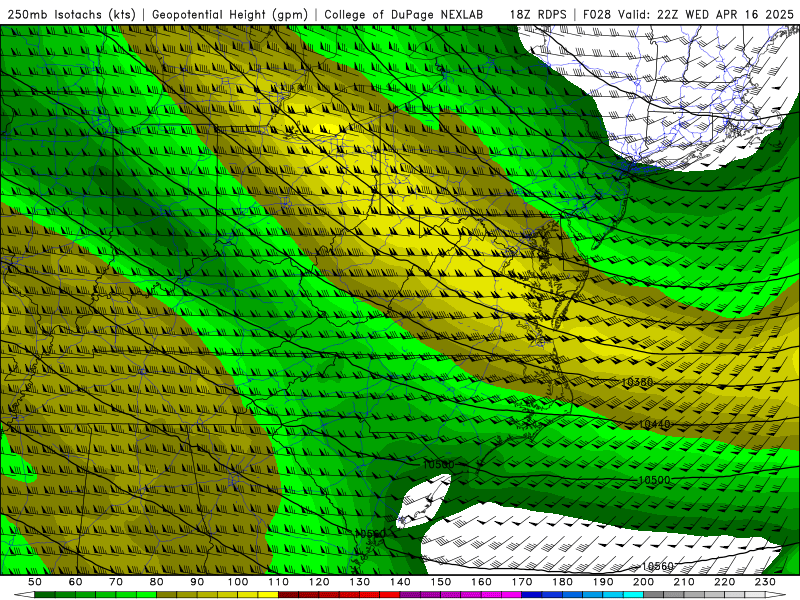The height and width of the screenshot is (600, 800).
Task: Click the 'College of DuPage NEXLAB' header text
Action: (x=404, y=15)
